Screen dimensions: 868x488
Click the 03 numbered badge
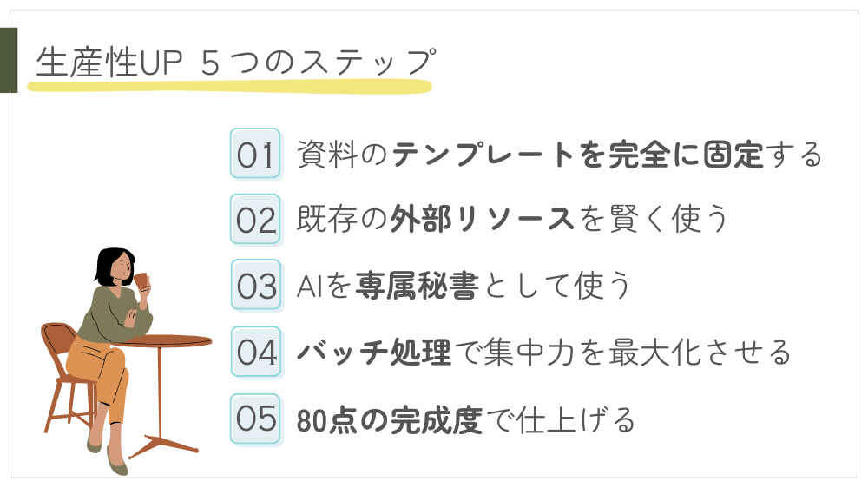click(255, 286)
